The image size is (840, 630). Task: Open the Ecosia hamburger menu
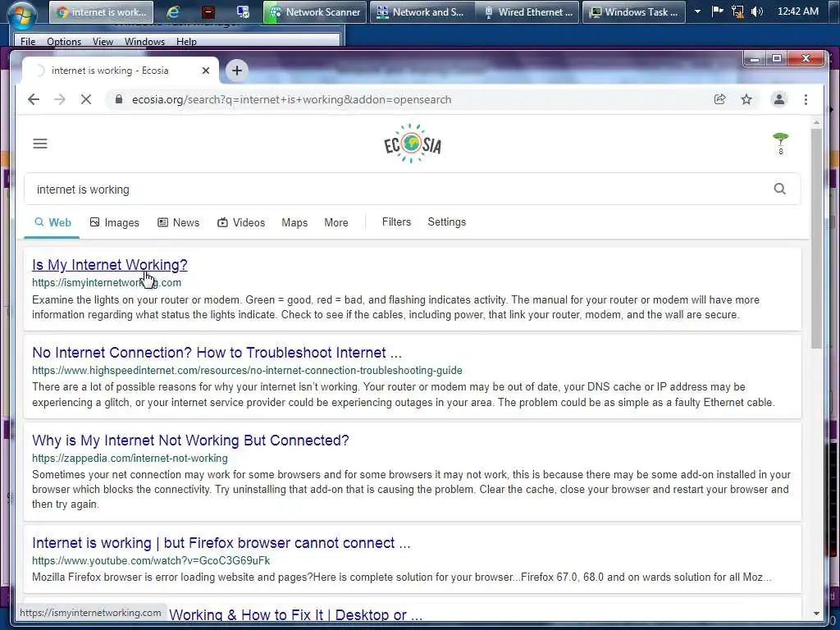[40, 144]
